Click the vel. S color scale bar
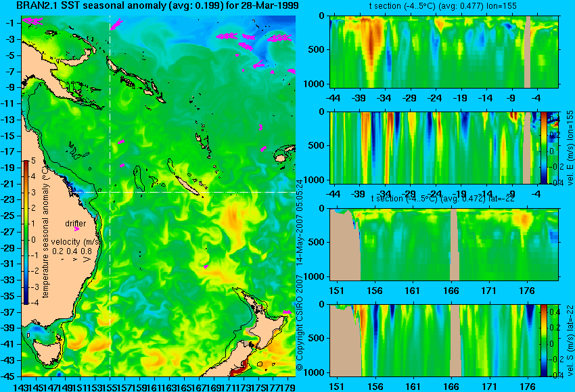 544,341
